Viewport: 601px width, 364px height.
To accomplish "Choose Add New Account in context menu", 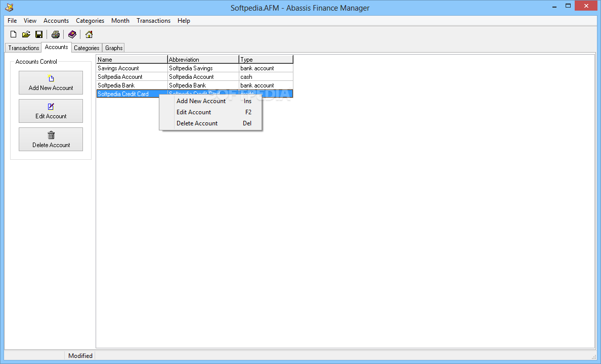I will tap(210, 101).
